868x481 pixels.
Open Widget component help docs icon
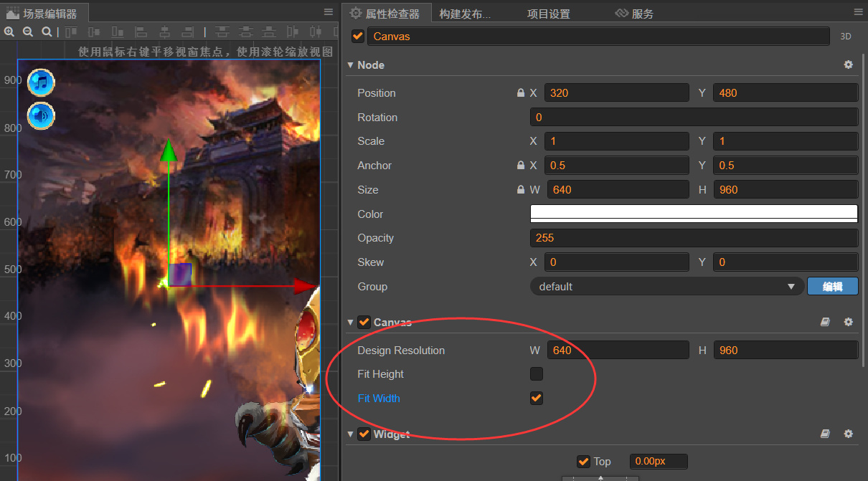(826, 434)
